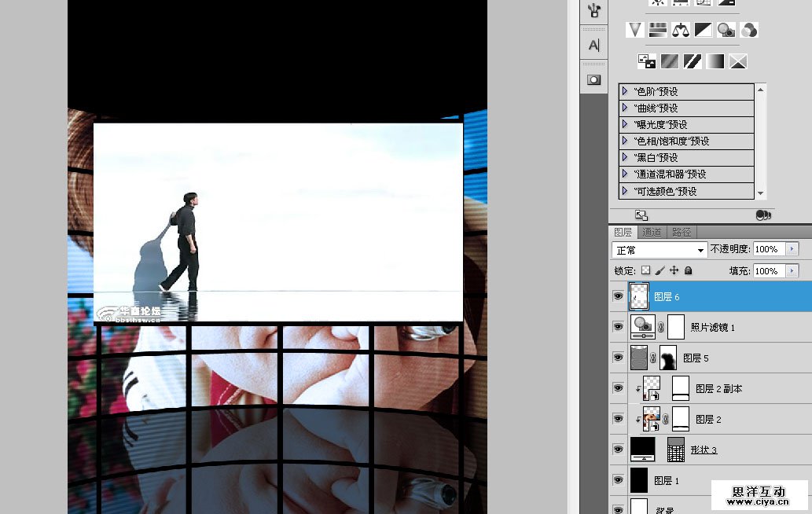Click the Photo Filter adjustment icon
This screenshot has height=514, width=812.
click(x=726, y=30)
